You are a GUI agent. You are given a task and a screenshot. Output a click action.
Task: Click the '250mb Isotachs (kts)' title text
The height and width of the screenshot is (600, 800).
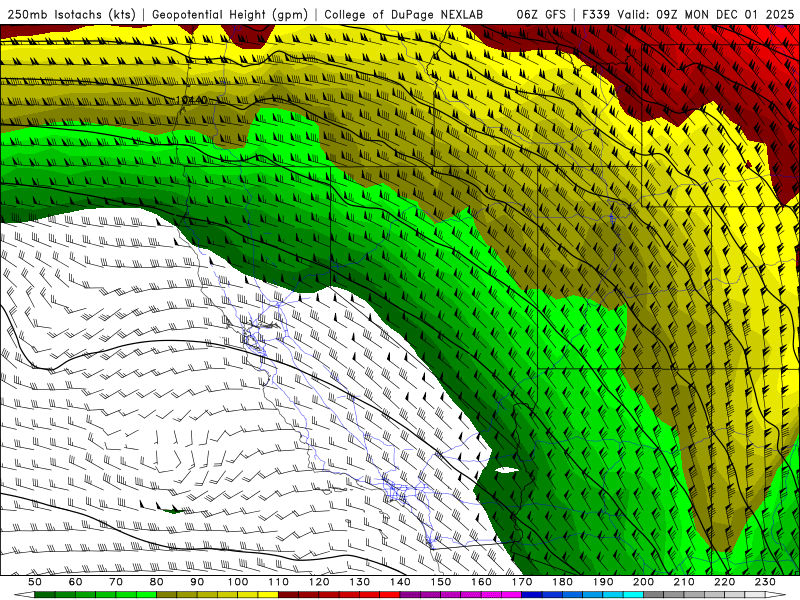(x=71, y=15)
